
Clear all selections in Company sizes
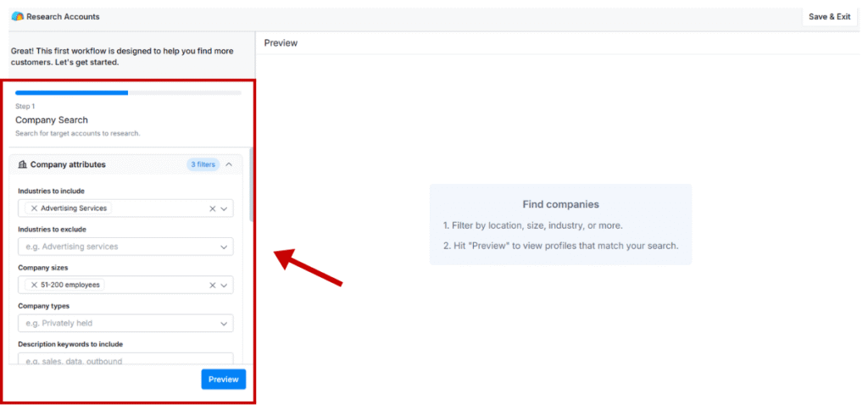click(212, 285)
